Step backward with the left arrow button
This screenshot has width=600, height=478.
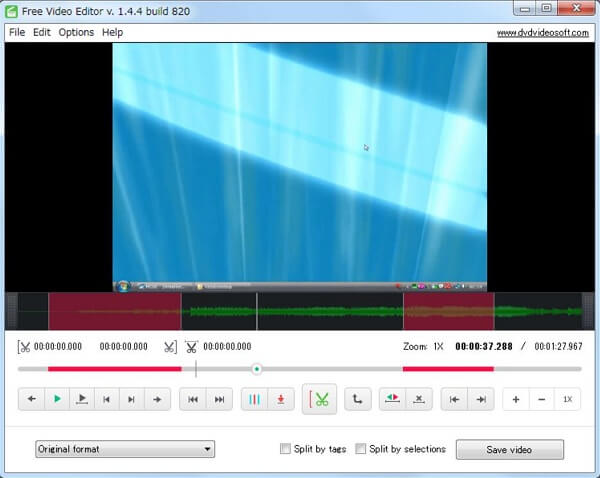32,399
